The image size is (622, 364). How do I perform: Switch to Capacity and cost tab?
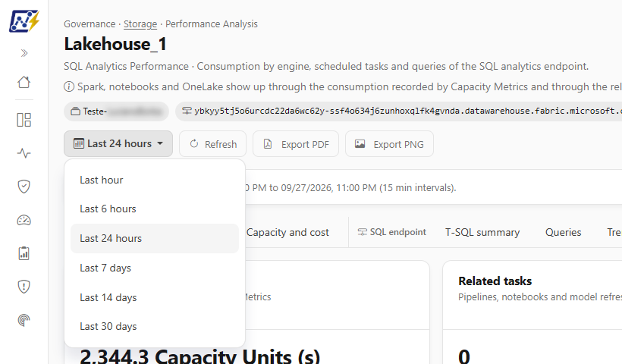(x=287, y=232)
